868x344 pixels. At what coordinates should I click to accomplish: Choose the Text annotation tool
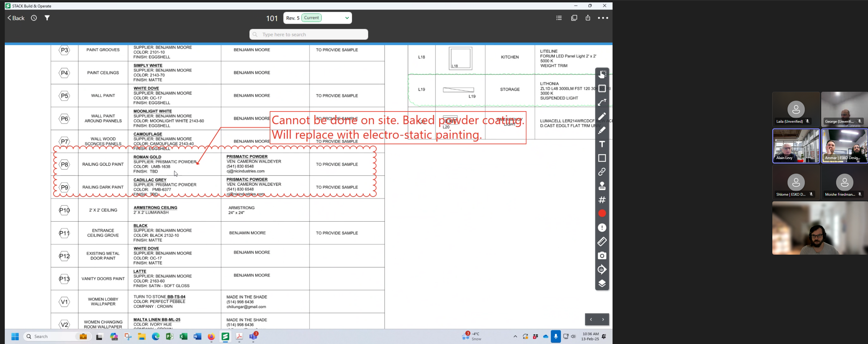(x=602, y=144)
